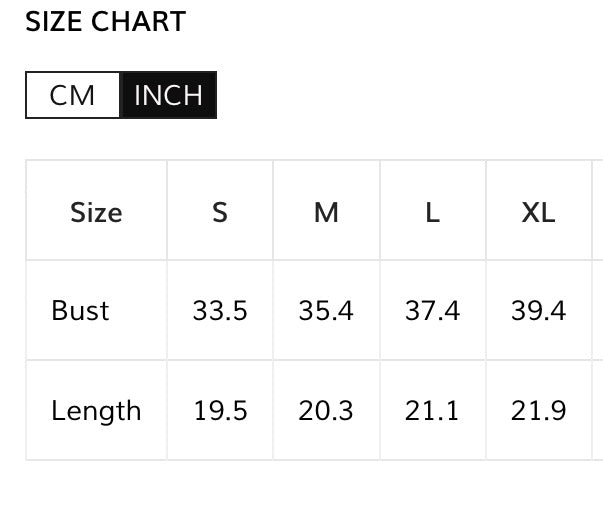Screen dimensions: 603x511
Task: Click the Bust row label
Action: tap(80, 311)
